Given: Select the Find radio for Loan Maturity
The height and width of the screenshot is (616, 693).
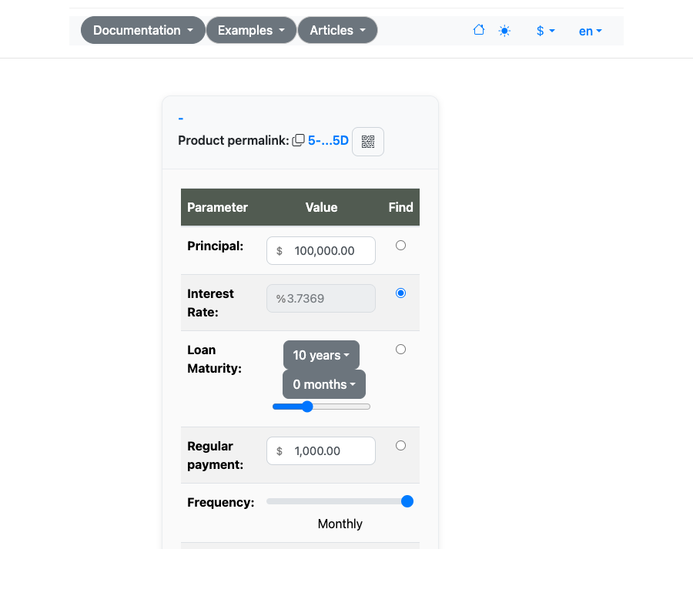Looking at the screenshot, I should coord(400,349).
